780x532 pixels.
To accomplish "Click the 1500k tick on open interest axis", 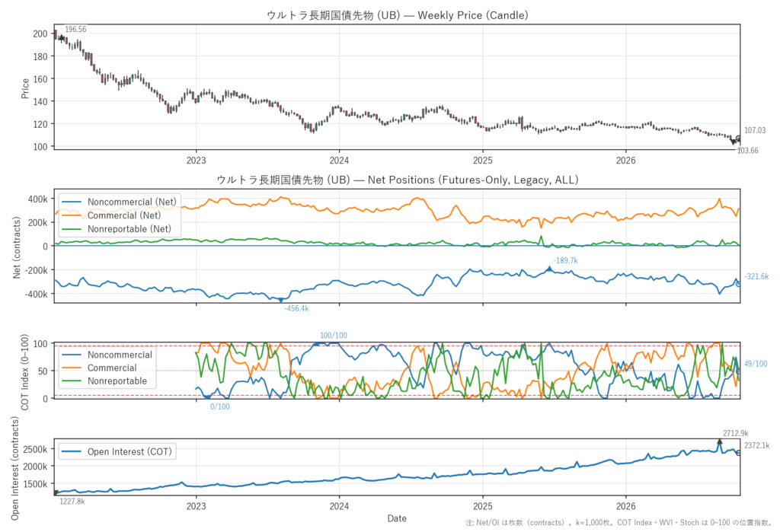I will 36,484.
